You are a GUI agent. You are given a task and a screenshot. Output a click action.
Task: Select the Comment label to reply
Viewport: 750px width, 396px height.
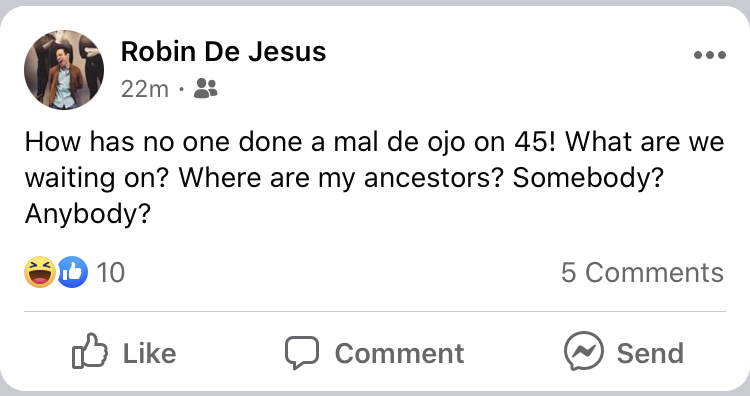pyautogui.click(x=399, y=354)
